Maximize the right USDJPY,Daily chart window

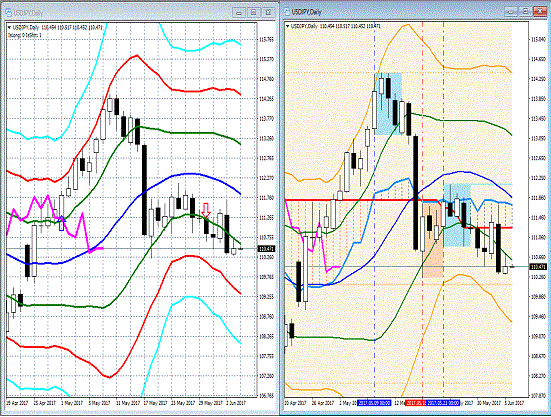coord(525,11)
